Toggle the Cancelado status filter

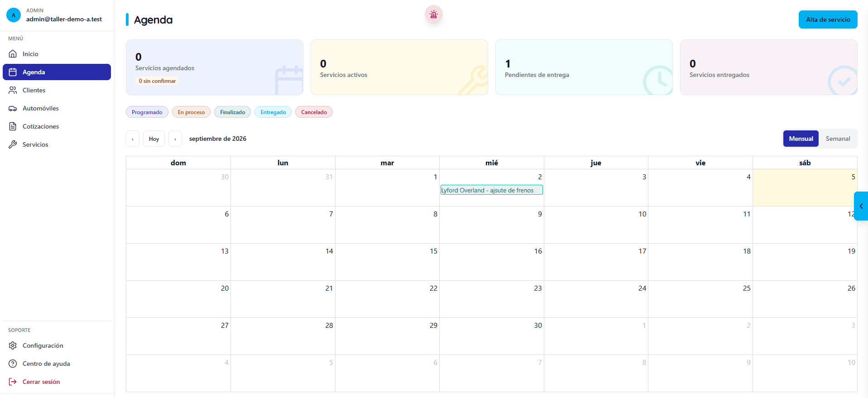click(x=314, y=112)
